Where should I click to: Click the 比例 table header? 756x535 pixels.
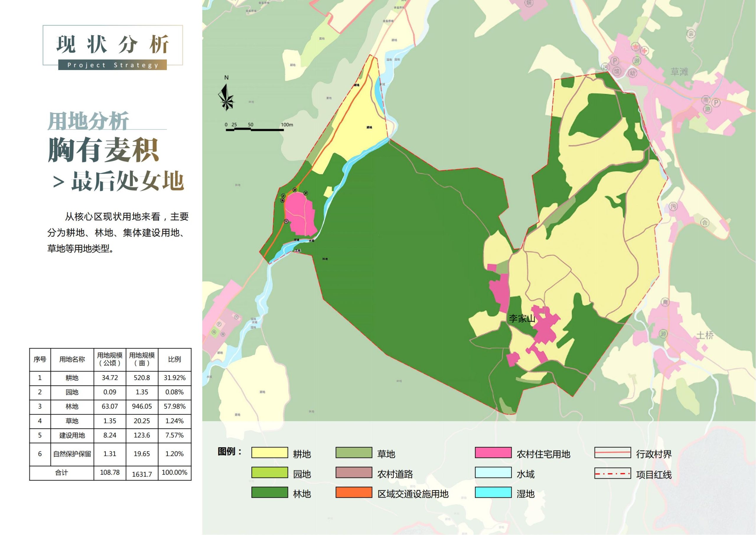[x=175, y=359]
